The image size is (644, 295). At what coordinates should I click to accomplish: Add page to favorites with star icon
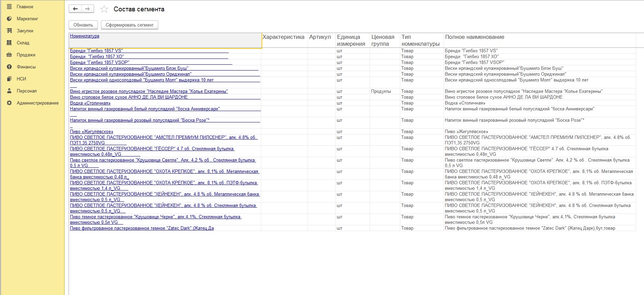pos(104,9)
